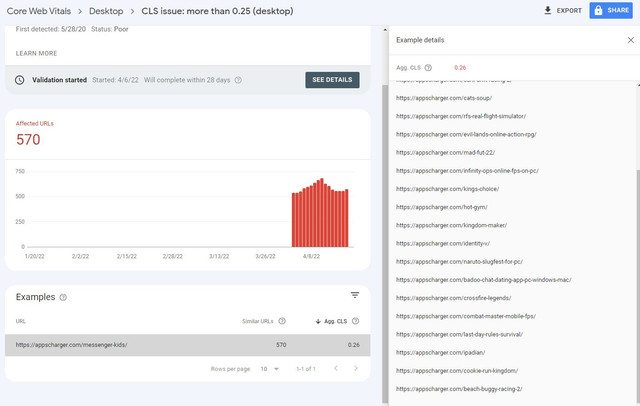The width and height of the screenshot is (640, 406).
Task: Go to Desktop breadcrumb
Action: pos(106,11)
